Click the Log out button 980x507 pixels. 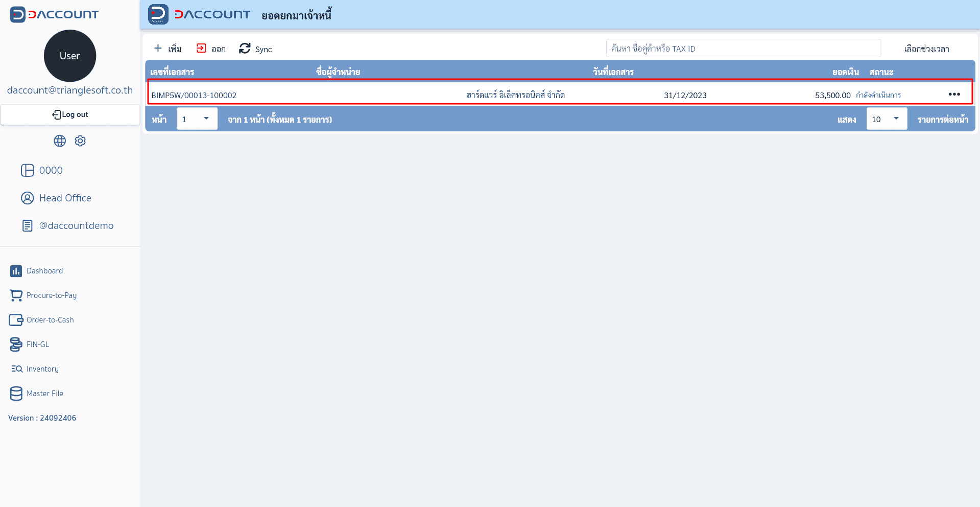[70, 114]
